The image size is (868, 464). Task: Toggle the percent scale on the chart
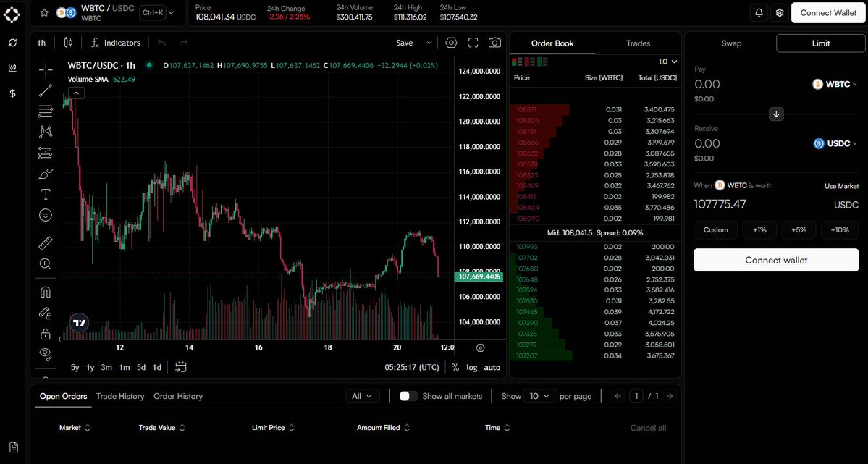coord(455,367)
